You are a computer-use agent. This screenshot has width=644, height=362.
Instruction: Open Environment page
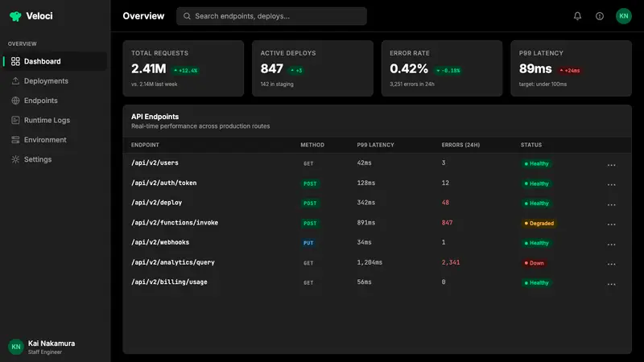pyautogui.click(x=55, y=140)
